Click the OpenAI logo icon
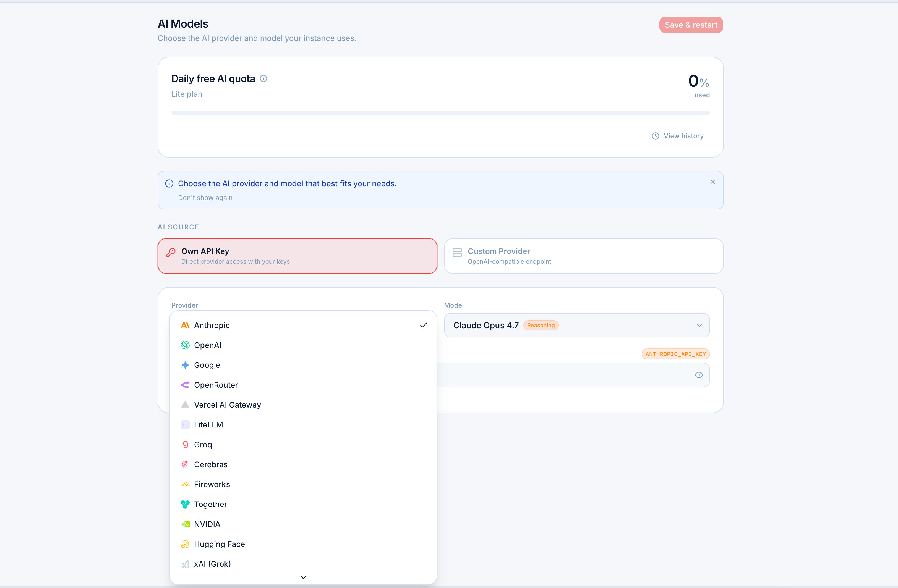Viewport: 898px width, 588px height. (x=185, y=345)
